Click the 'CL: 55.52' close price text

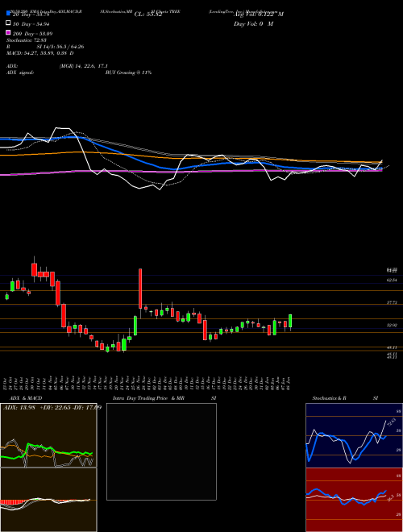click(x=148, y=15)
